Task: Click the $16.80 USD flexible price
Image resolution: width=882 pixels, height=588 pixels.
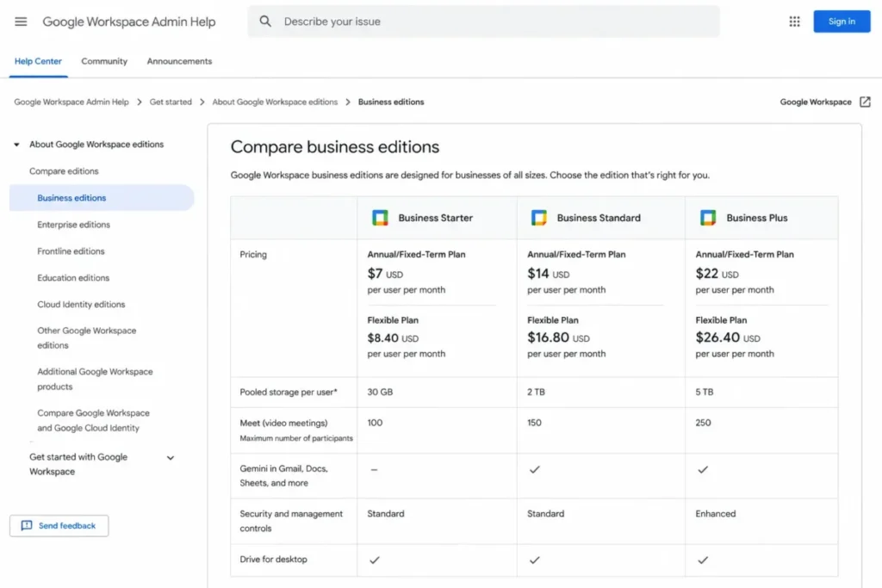Action: coord(558,337)
